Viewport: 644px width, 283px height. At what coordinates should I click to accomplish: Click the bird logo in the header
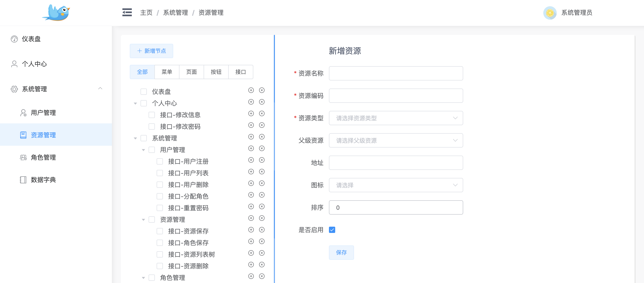click(57, 13)
